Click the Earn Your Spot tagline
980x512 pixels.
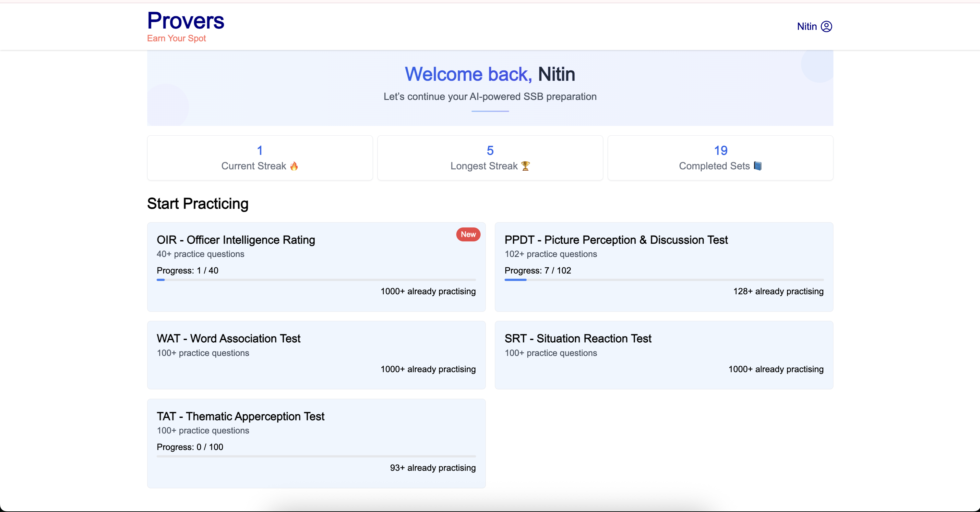pyautogui.click(x=176, y=38)
